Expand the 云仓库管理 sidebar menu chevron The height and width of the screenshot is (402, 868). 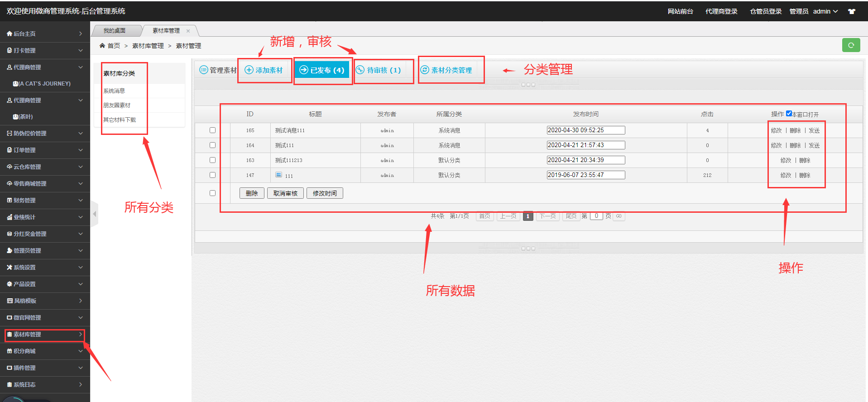pos(81,167)
